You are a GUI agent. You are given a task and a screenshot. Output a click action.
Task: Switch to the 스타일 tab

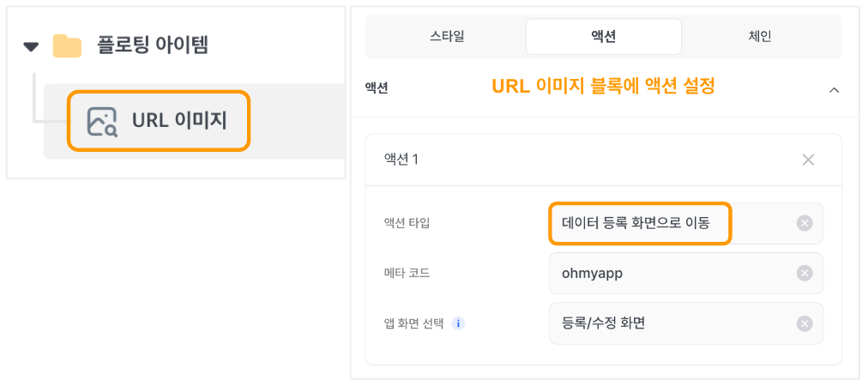(447, 37)
